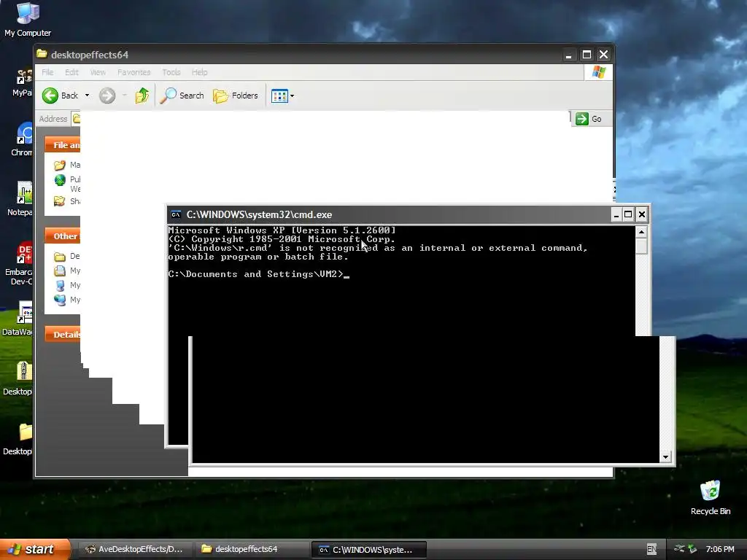Open the Views dropdown in Explorer
This screenshot has height=560, width=747.
point(282,96)
